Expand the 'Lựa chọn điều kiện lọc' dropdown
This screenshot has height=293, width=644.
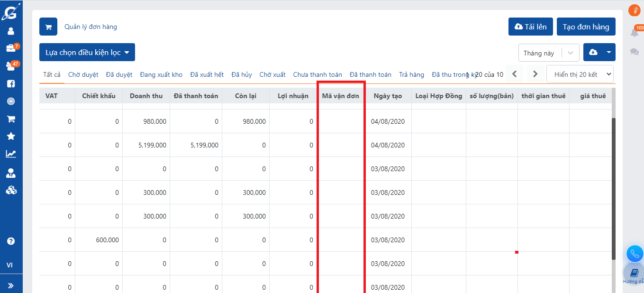tap(87, 53)
